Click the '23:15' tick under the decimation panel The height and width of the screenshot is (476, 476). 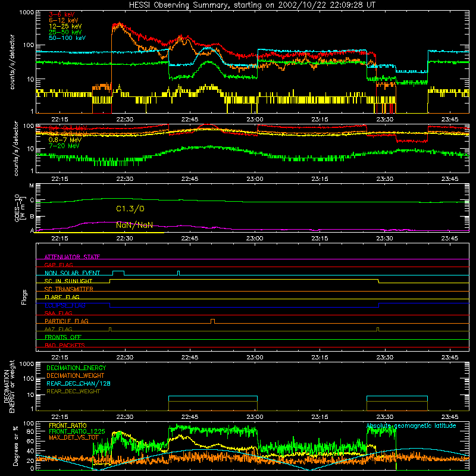coord(320,416)
